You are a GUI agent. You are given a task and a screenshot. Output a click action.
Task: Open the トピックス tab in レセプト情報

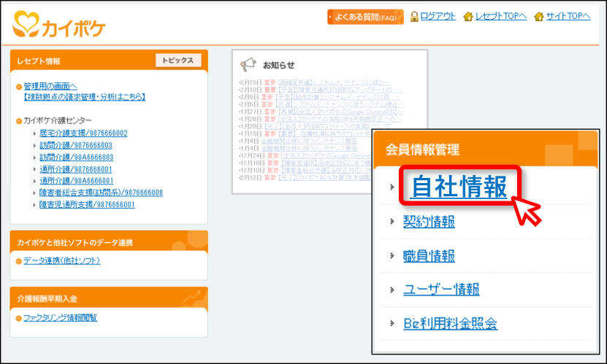pos(178,61)
